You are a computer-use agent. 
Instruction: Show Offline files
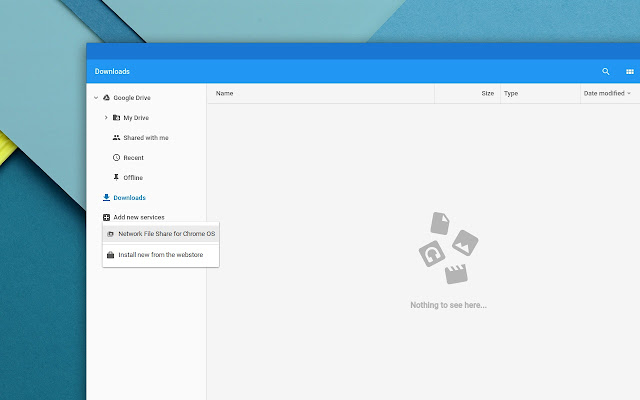click(x=133, y=178)
